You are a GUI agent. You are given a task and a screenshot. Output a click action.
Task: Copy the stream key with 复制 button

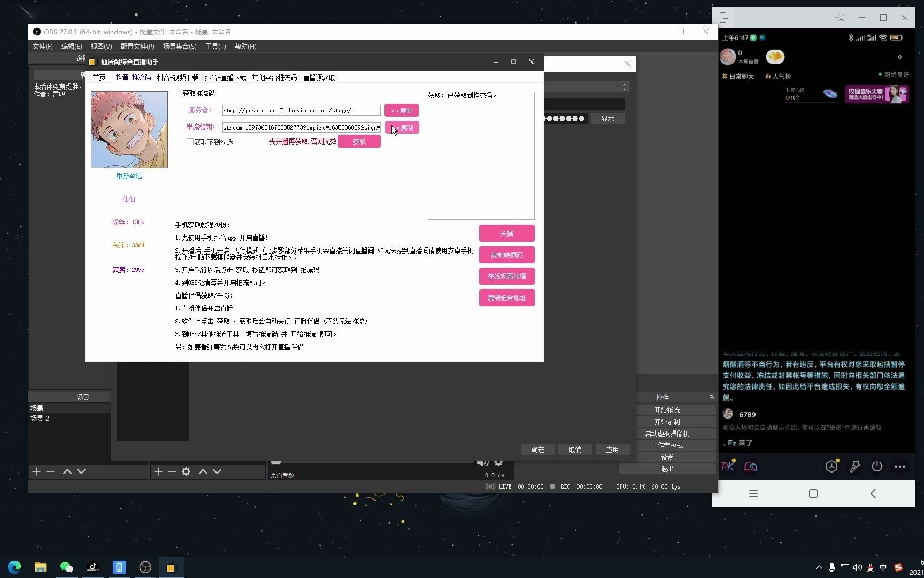(402, 127)
